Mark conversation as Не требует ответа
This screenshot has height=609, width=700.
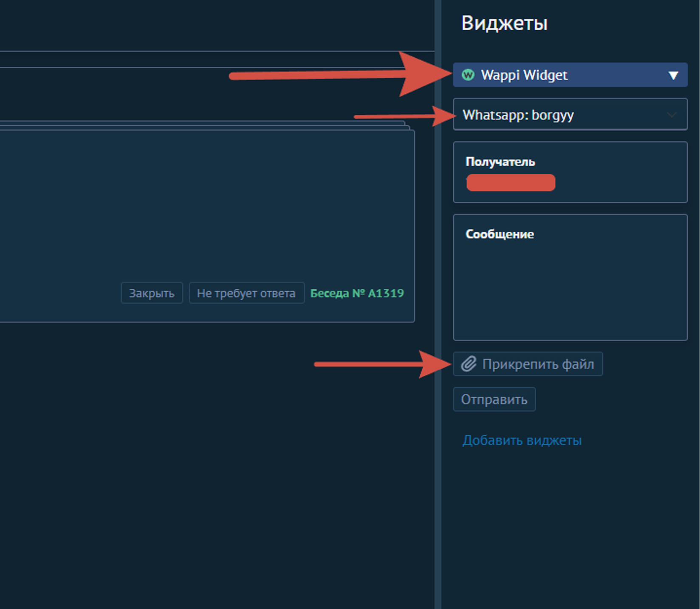pyautogui.click(x=246, y=293)
